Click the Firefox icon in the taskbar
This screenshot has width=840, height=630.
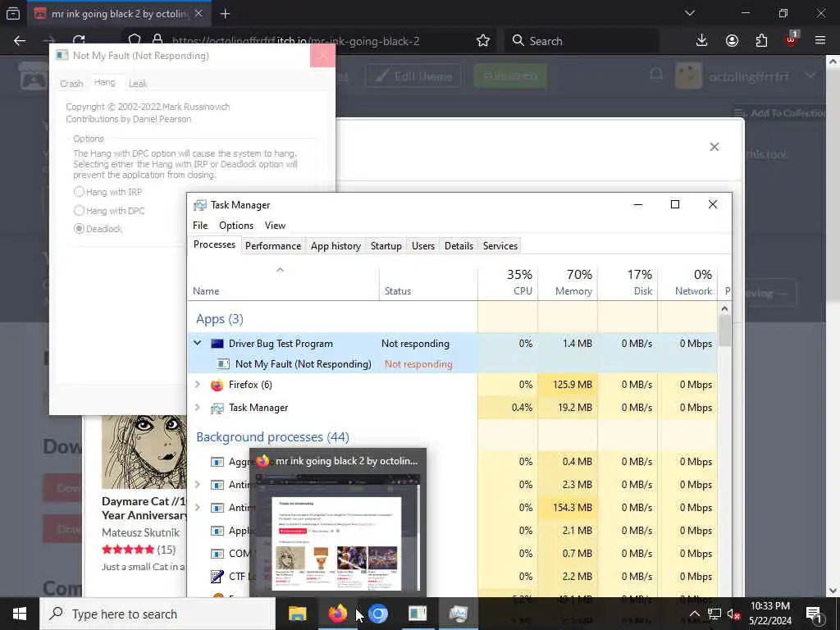(x=337, y=614)
